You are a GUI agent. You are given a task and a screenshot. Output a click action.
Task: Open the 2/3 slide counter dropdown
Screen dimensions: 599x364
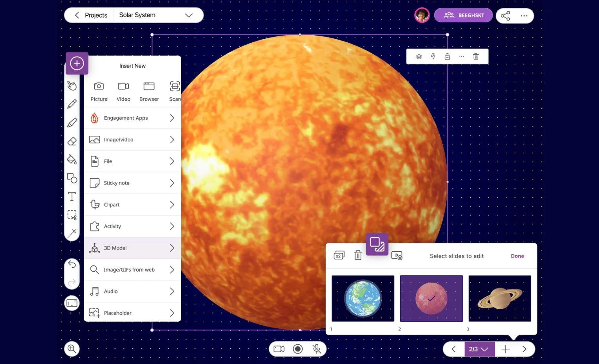pos(479,349)
